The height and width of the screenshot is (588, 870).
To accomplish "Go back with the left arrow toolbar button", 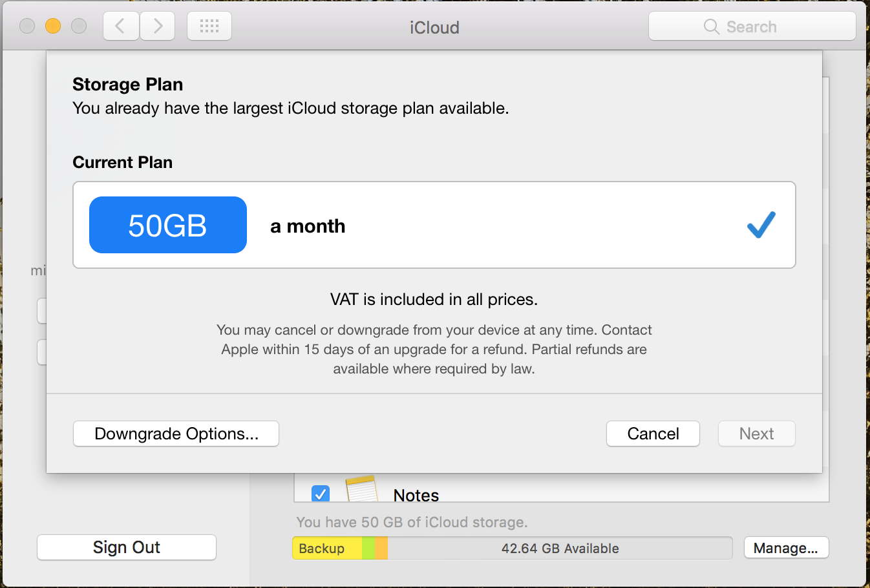I will pos(121,26).
